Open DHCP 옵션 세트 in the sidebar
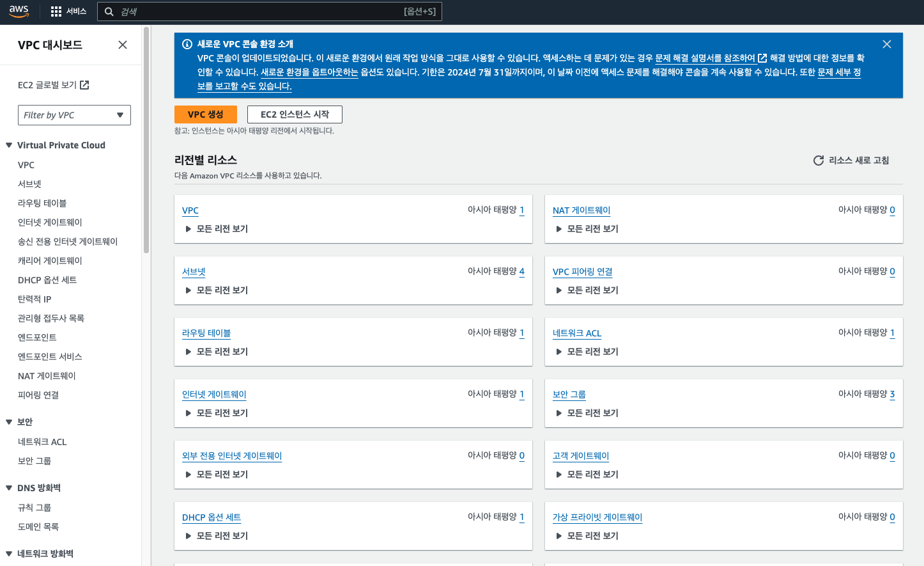 47,280
